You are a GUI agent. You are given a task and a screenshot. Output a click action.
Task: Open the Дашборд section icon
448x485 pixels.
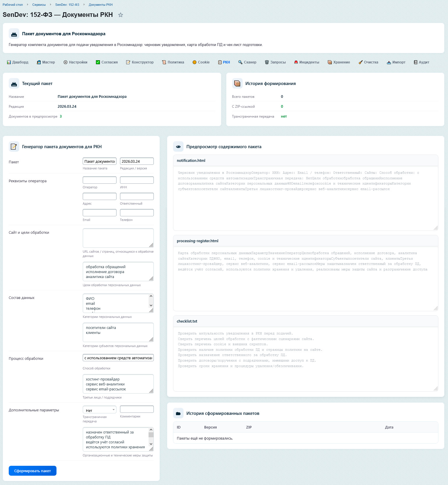coord(9,62)
